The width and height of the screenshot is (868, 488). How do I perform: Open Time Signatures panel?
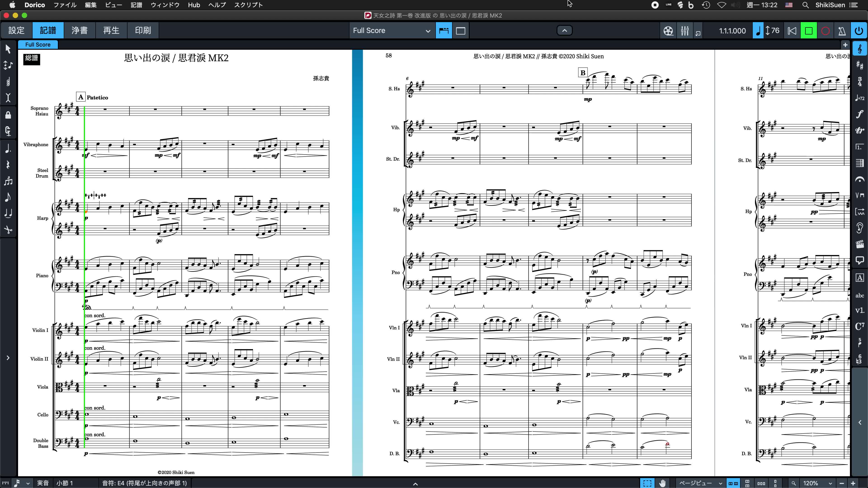pos(860,82)
